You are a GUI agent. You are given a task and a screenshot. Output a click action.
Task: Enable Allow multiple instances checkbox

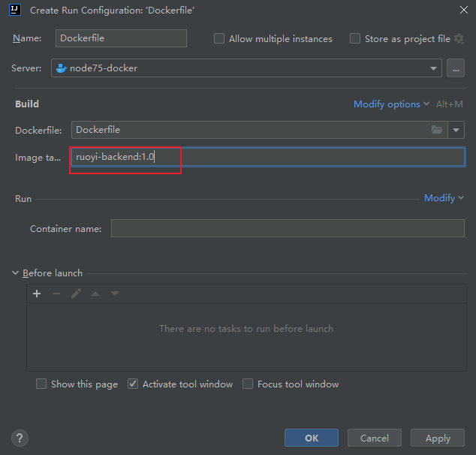[x=219, y=39]
